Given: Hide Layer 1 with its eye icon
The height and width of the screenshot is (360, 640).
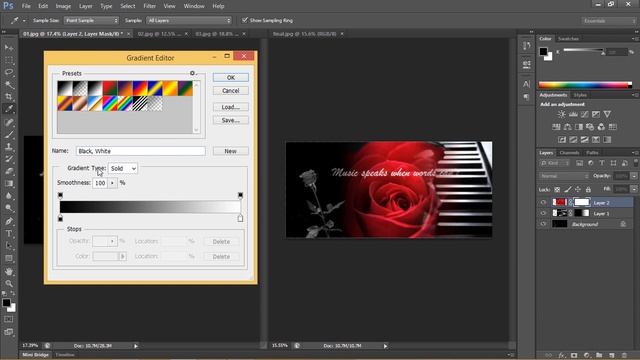Looking at the screenshot, I should pos(543,213).
